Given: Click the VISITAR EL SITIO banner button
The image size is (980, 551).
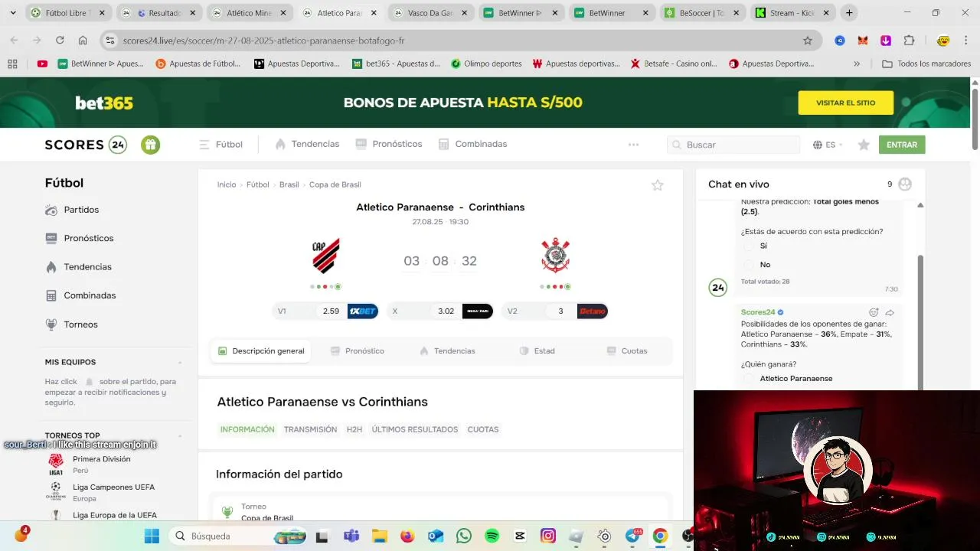Looking at the screenshot, I should click(846, 103).
